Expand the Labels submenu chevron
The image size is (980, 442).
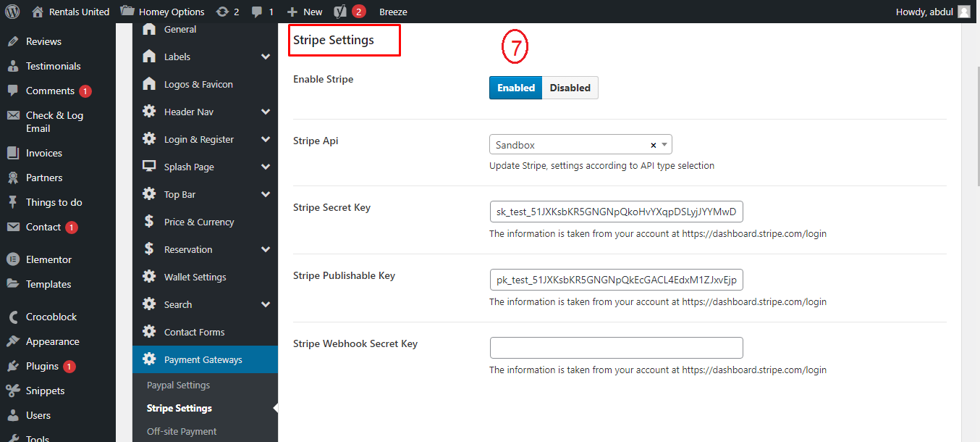(x=266, y=57)
